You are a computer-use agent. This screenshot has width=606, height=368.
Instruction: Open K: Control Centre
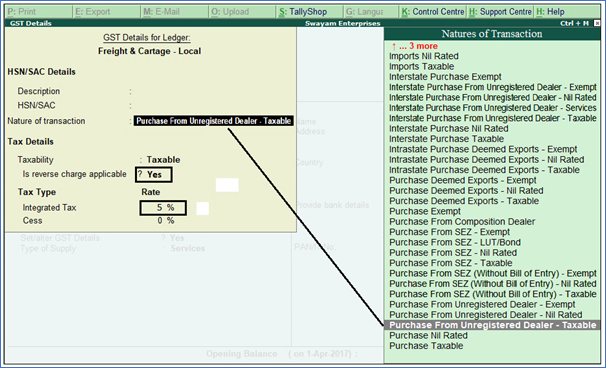pyautogui.click(x=433, y=12)
